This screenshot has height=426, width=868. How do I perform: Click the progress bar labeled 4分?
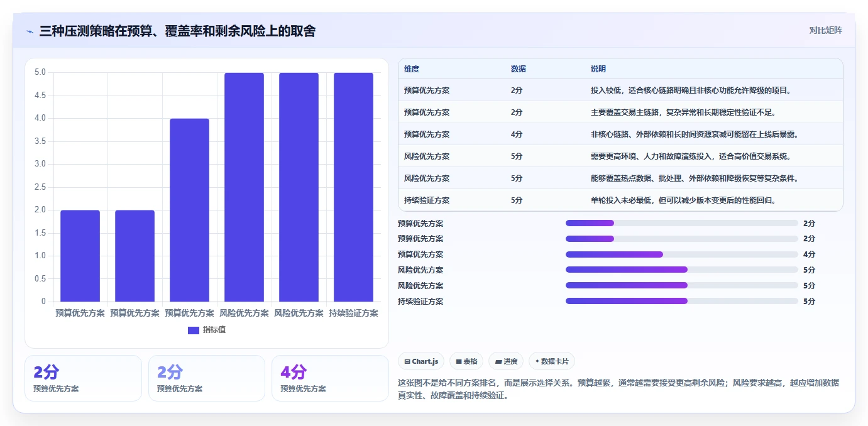click(682, 254)
